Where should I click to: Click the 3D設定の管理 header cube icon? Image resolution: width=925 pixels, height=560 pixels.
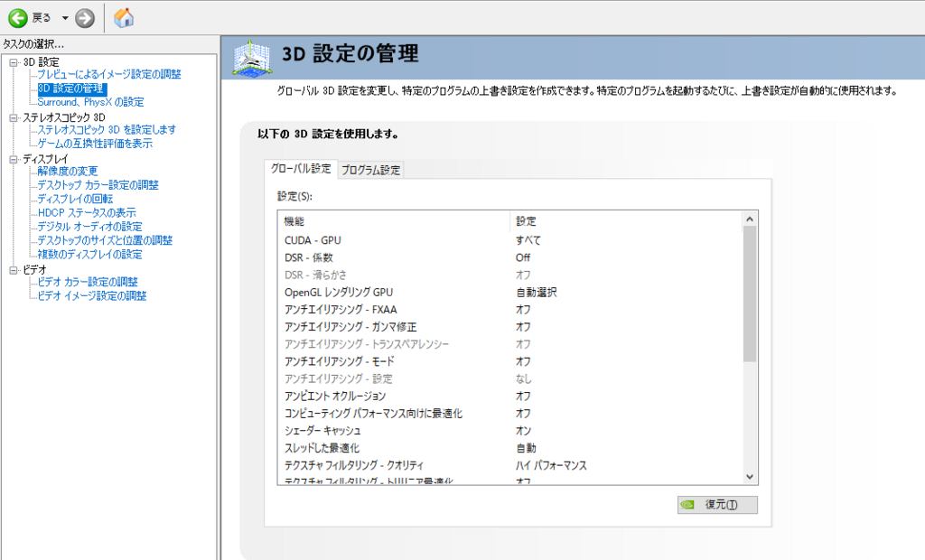252,58
